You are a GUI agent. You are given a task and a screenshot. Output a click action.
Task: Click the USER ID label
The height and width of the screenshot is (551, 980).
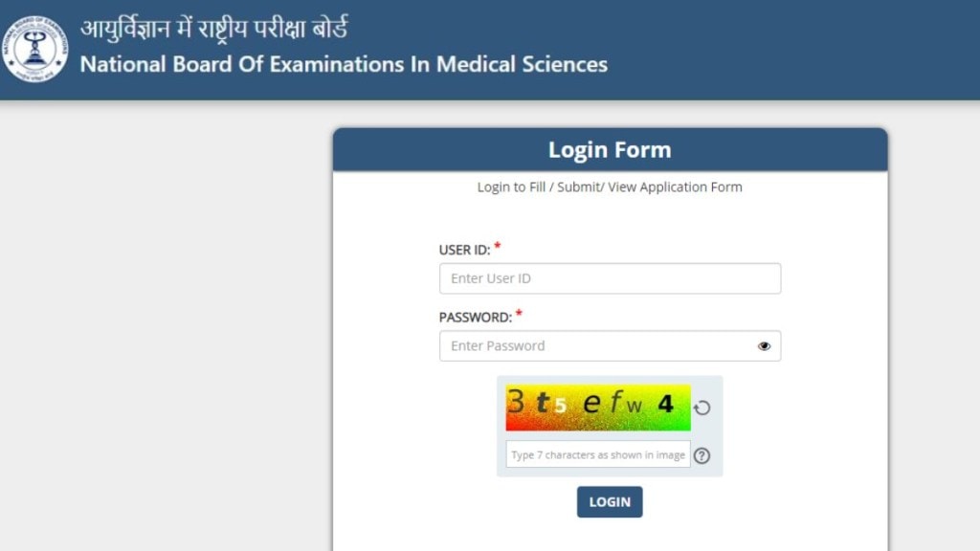click(x=464, y=251)
